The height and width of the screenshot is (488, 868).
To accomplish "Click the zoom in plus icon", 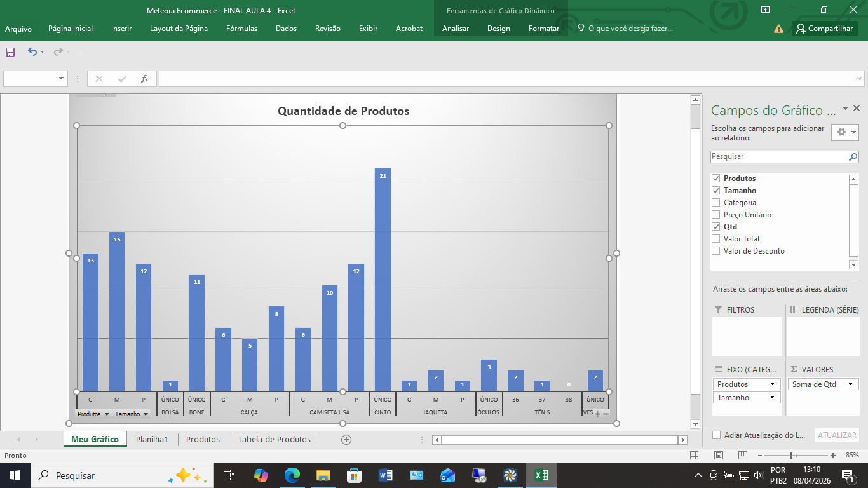I will coord(833,456).
